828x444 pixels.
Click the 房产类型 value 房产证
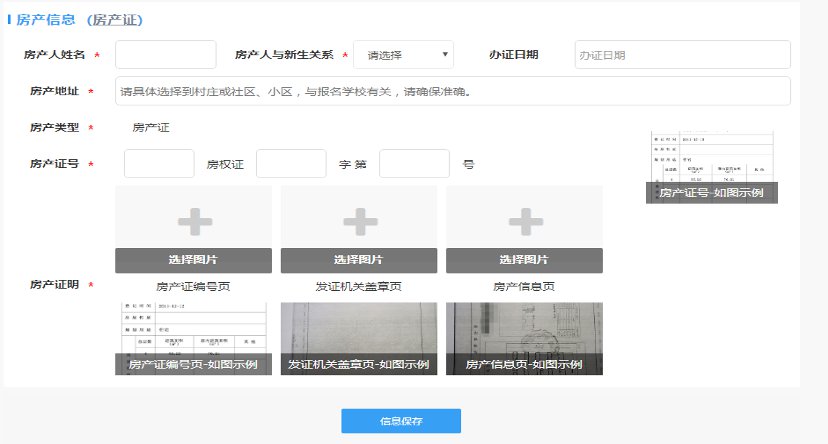click(152, 128)
